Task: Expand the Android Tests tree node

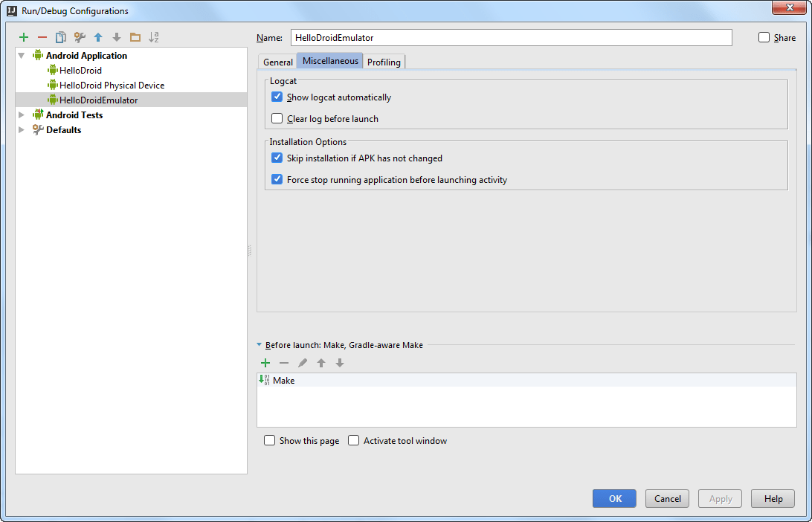Action: (x=22, y=115)
